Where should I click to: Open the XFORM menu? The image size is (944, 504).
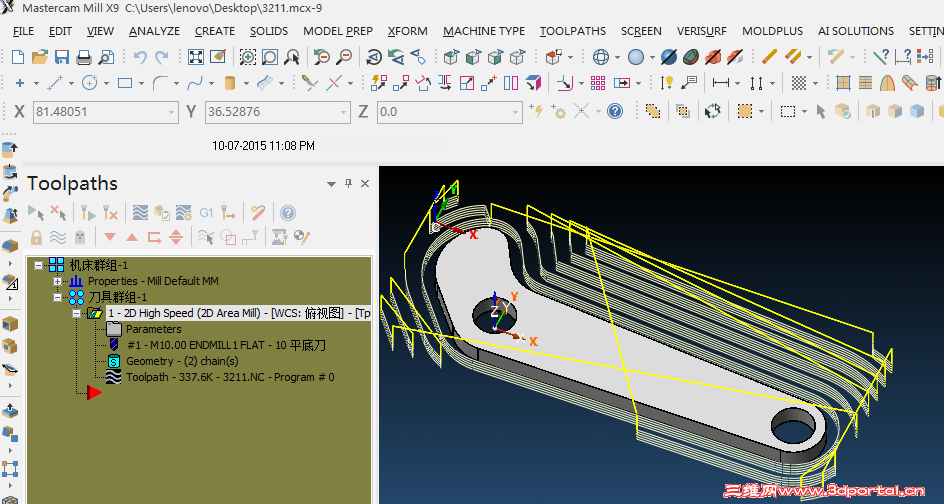click(408, 31)
